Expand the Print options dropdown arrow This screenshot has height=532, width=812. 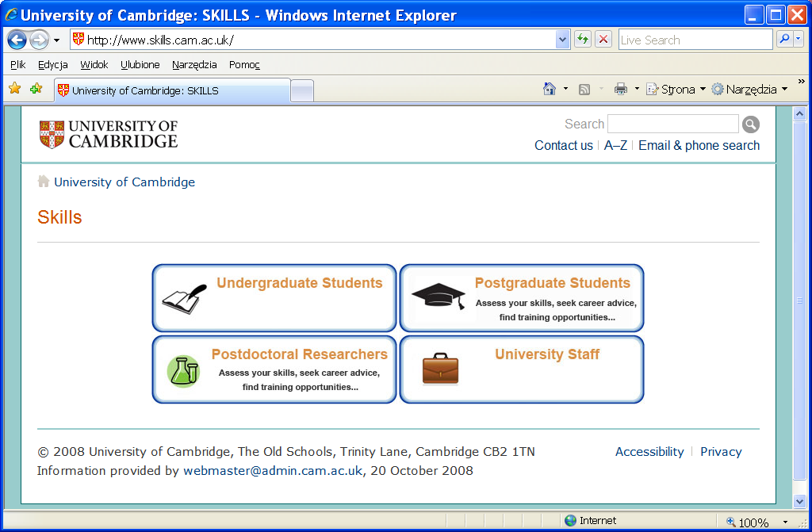(x=637, y=89)
